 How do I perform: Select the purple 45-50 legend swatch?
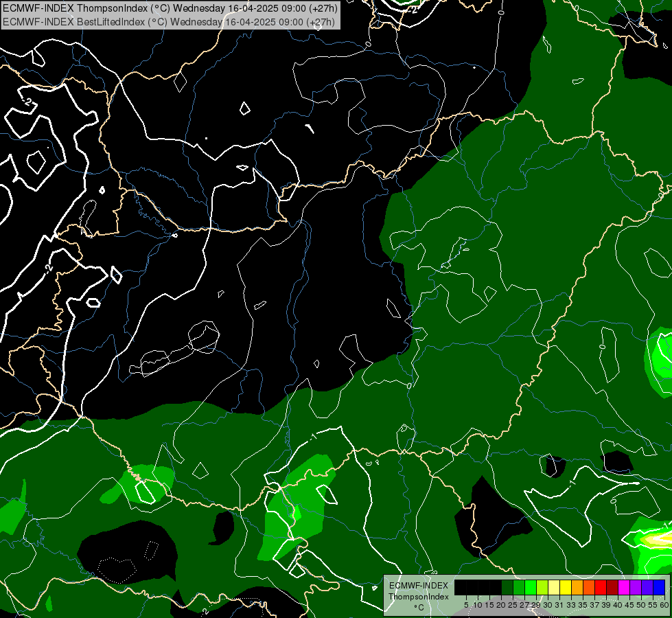pyautogui.click(x=636, y=588)
